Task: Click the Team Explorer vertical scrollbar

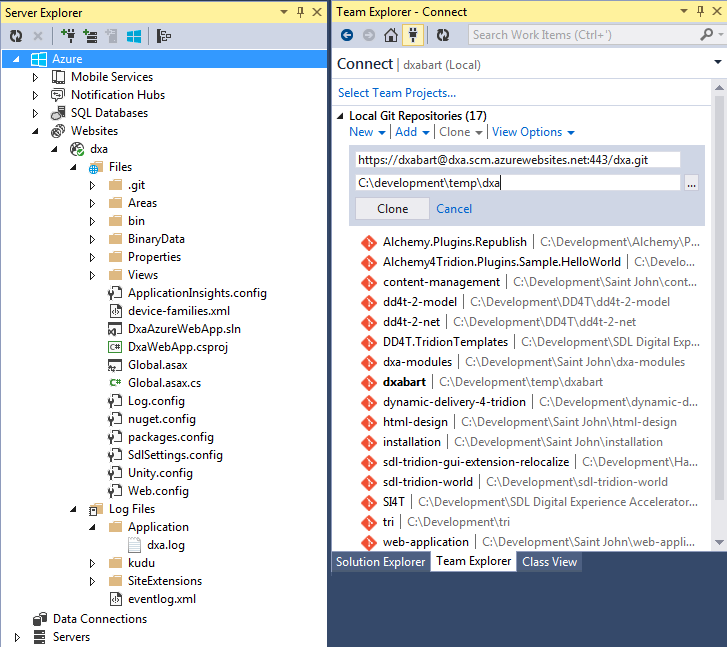Action: coord(719,300)
